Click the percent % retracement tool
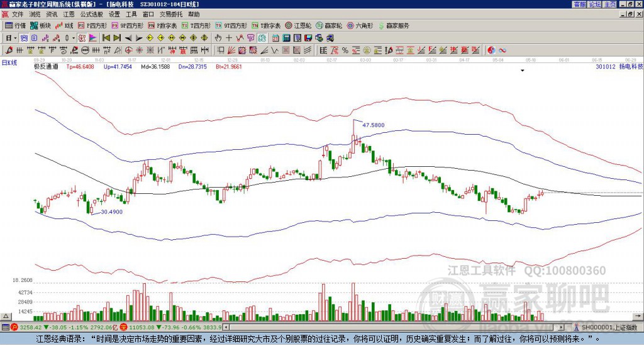 point(345,50)
